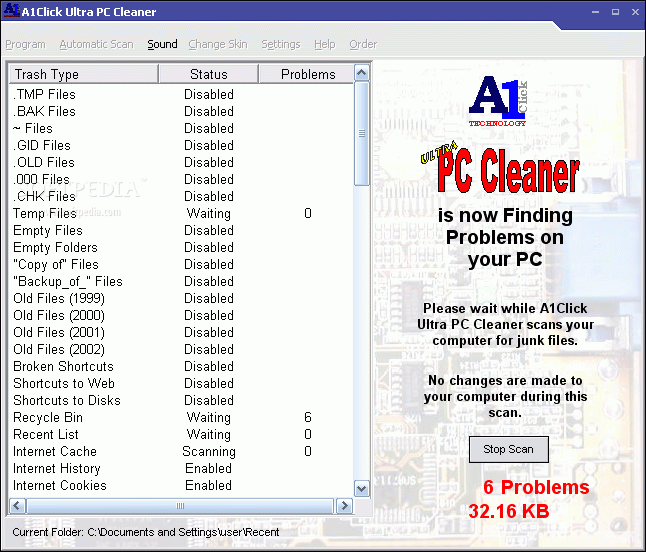
Task: Select the Recycle Bin row
Action: pos(181,417)
